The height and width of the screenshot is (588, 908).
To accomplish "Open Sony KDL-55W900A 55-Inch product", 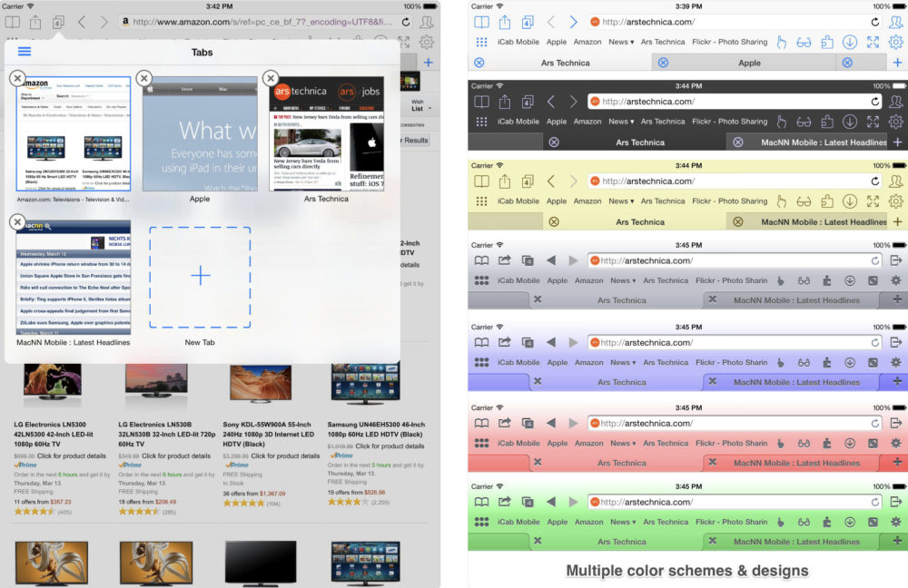I will pos(269,434).
